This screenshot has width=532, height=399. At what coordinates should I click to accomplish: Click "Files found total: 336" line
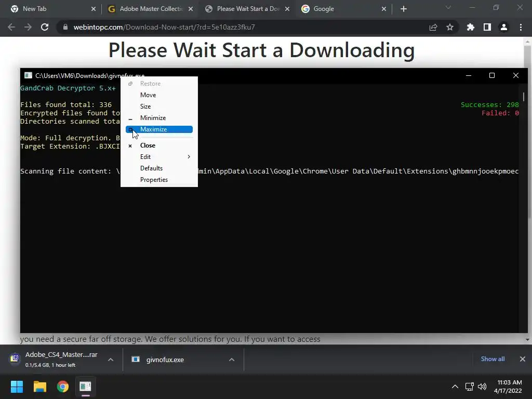(x=66, y=105)
